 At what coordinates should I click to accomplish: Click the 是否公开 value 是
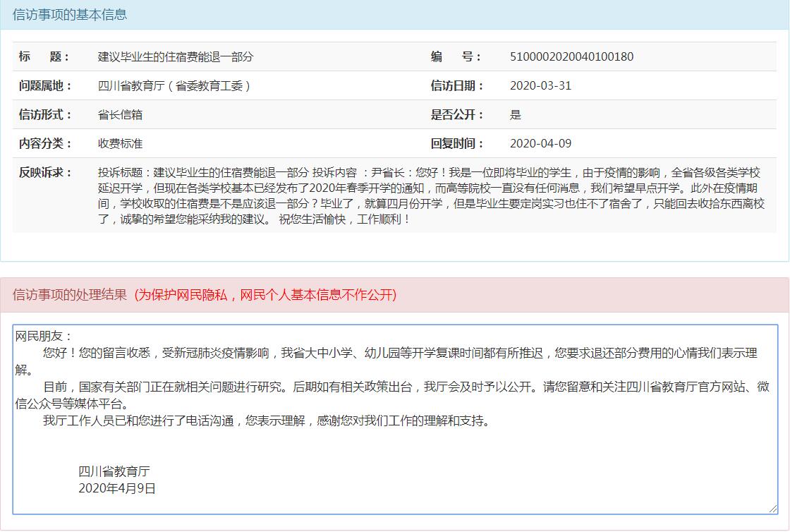coord(516,115)
